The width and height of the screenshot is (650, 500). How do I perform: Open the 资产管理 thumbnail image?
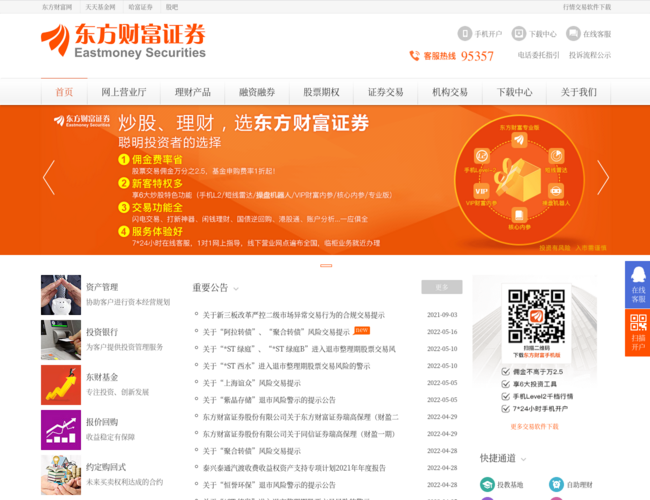pyautogui.click(x=61, y=295)
